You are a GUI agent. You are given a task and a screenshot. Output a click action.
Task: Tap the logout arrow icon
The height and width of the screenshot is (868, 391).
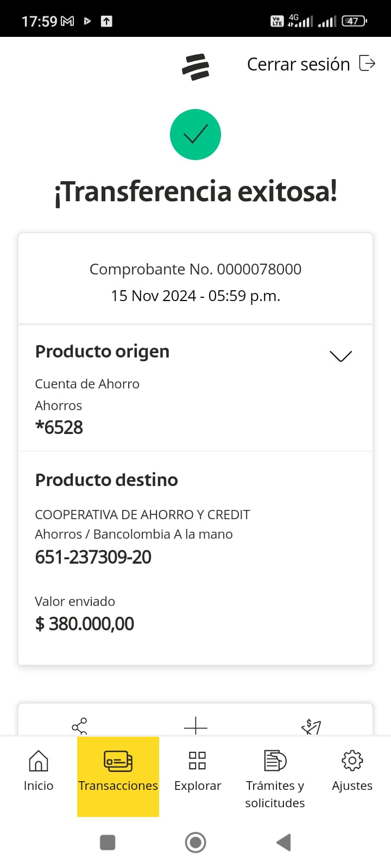click(x=368, y=63)
